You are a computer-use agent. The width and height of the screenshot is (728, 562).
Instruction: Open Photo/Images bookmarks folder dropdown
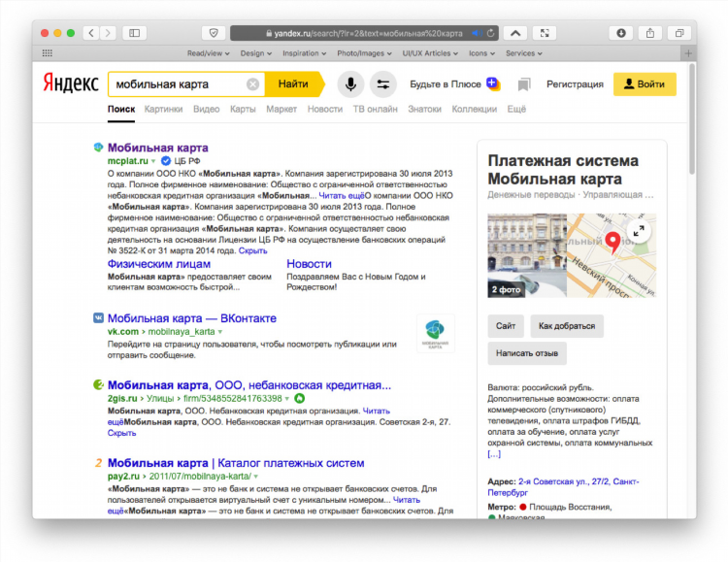click(x=364, y=53)
